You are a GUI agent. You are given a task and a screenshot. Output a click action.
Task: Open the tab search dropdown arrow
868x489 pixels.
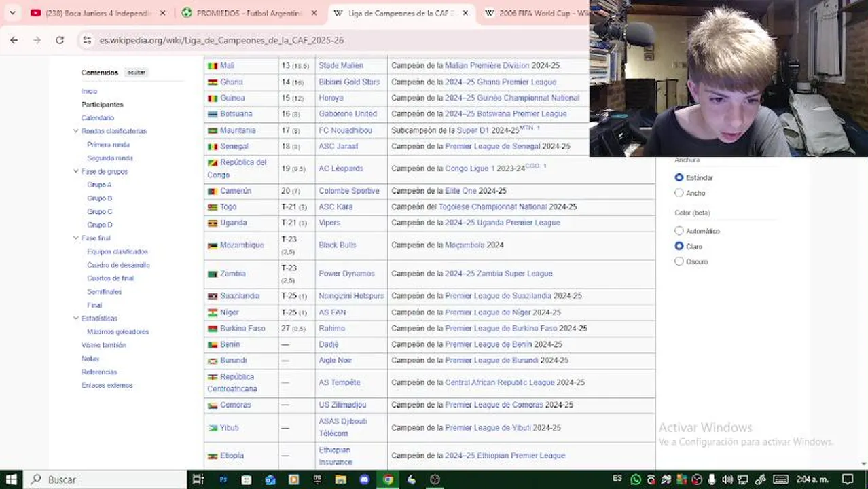click(x=12, y=13)
